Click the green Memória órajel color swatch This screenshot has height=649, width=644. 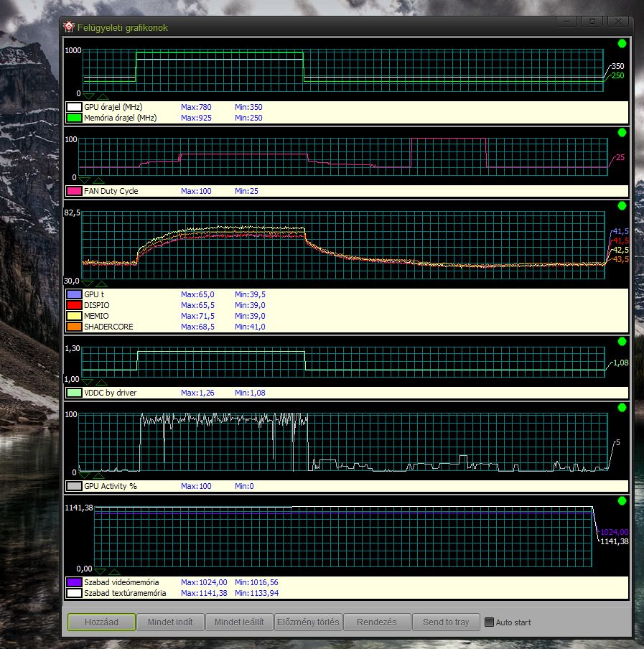pos(74,118)
